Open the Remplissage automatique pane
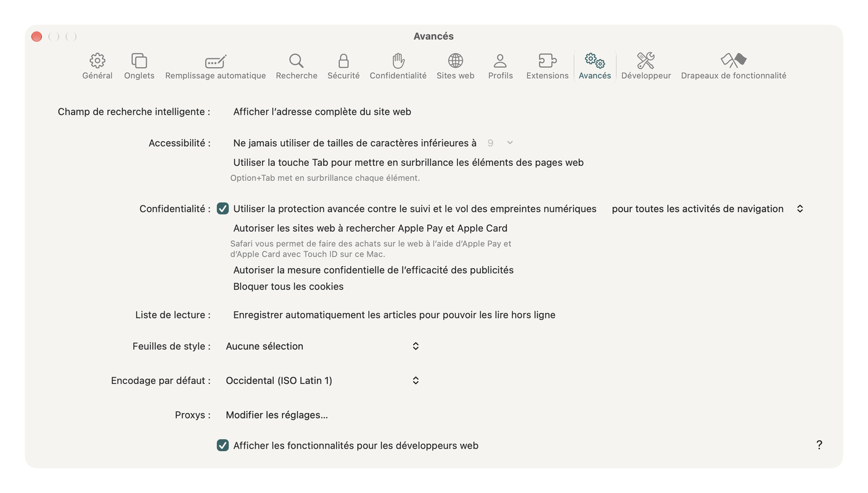Viewport: 868px width, 493px height. tap(216, 66)
